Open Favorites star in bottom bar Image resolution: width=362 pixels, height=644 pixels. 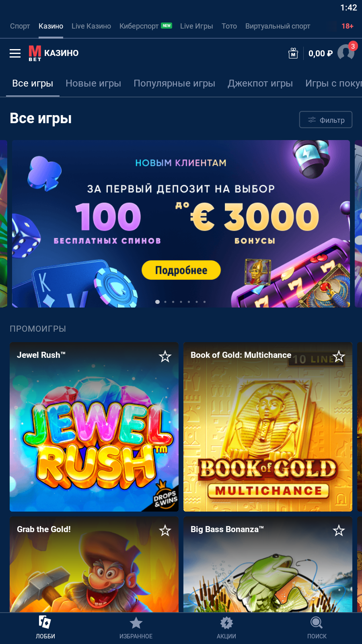tap(136, 623)
